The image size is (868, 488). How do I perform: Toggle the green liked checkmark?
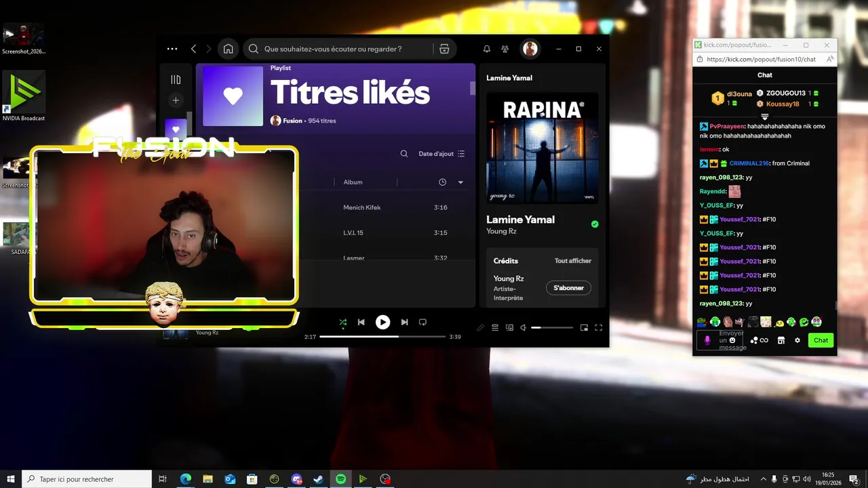tap(595, 224)
